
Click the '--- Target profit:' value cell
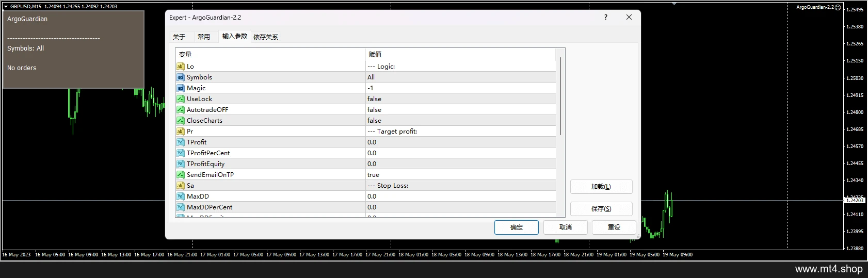tap(461, 132)
